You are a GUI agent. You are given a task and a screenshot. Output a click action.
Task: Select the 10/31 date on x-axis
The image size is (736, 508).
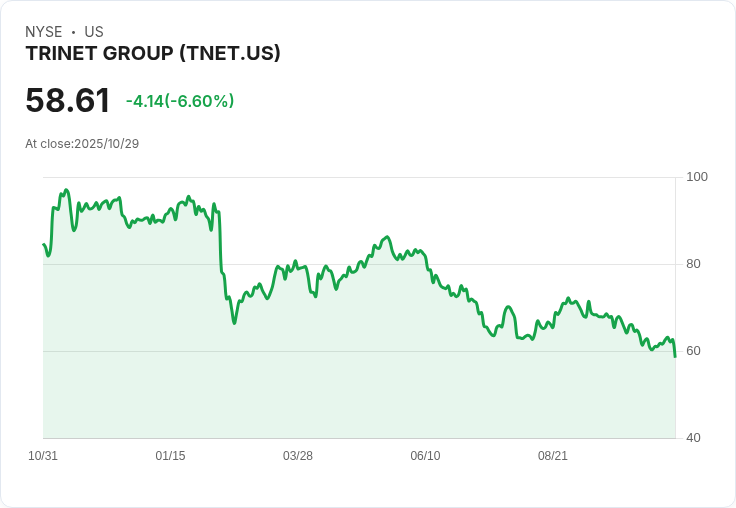coord(43,456)
